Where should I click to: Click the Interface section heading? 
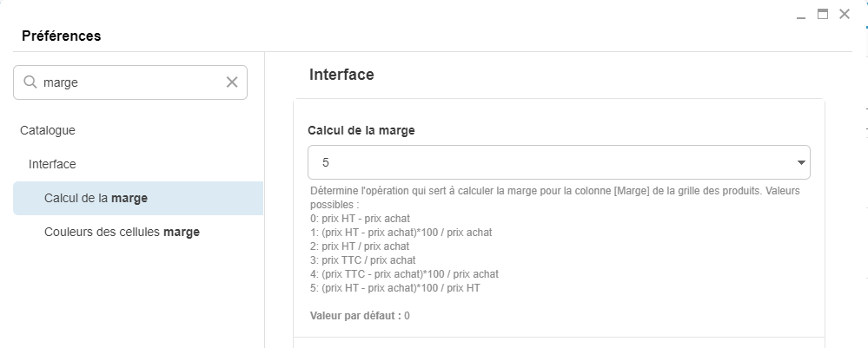[341, 75]
